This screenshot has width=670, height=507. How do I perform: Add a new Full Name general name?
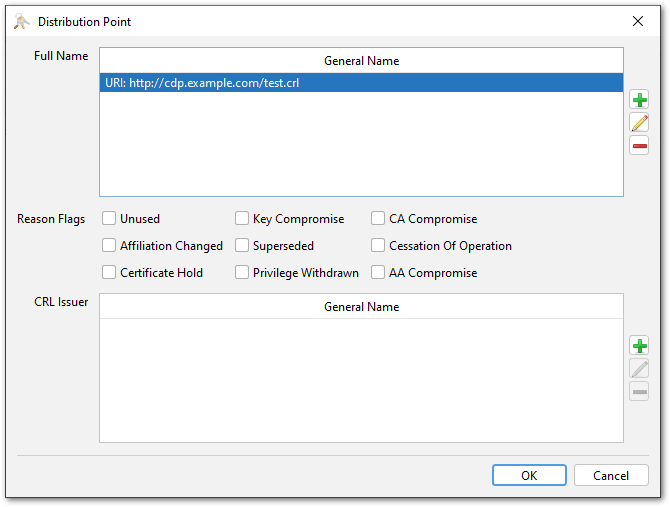click(x=639, y=100)
